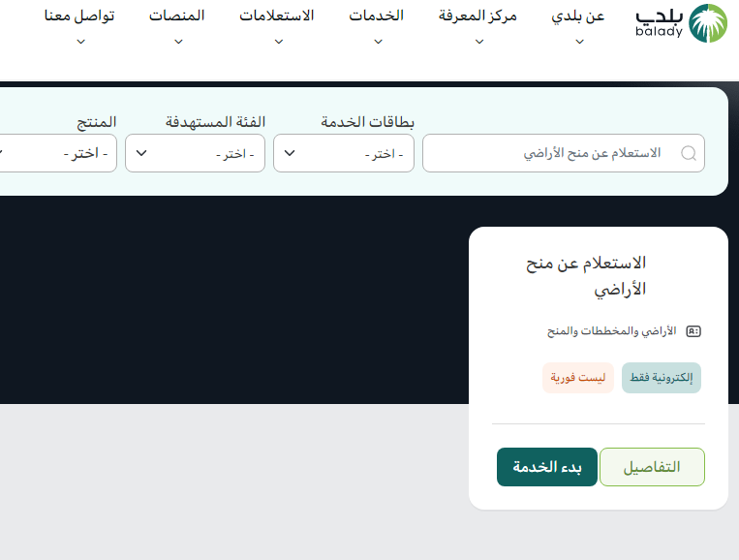Click the arrow inside the الفئة المستهدفة selector
This screenshot has width=739, height=560.
click(142, 153)
